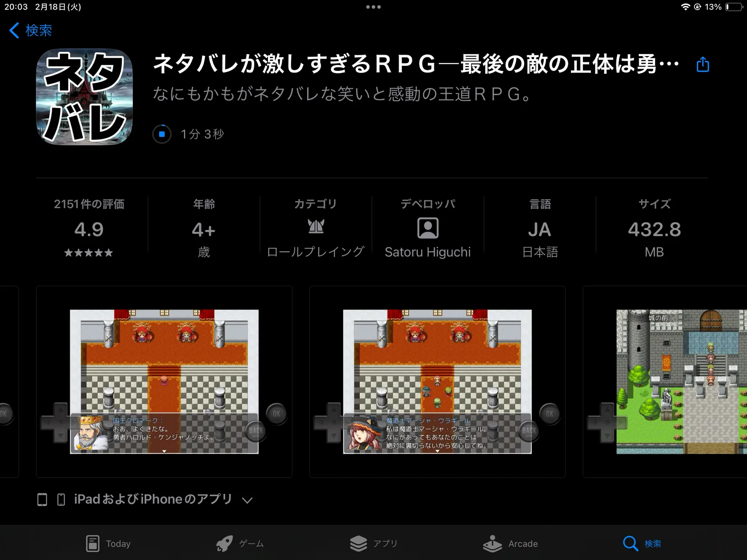Screen dimensions: 747x560
Task: Tap the 20:03 clock in status bar
Action: tap(16, 7)
